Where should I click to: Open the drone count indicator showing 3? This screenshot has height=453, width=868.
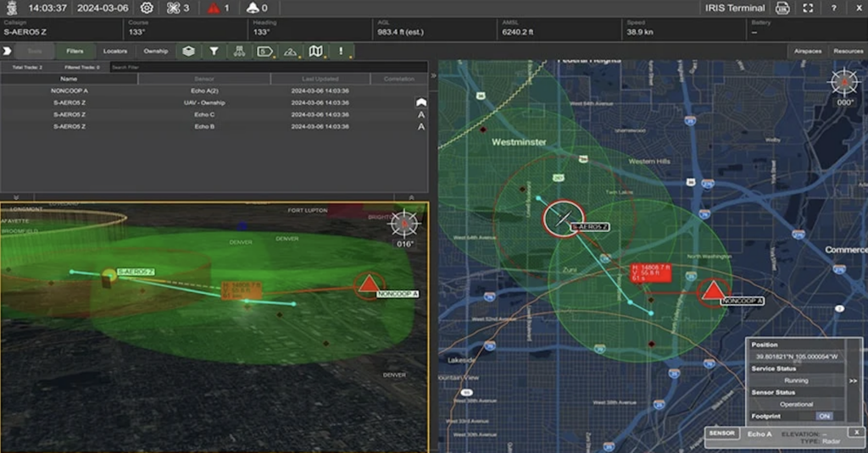tap(178, 8)
